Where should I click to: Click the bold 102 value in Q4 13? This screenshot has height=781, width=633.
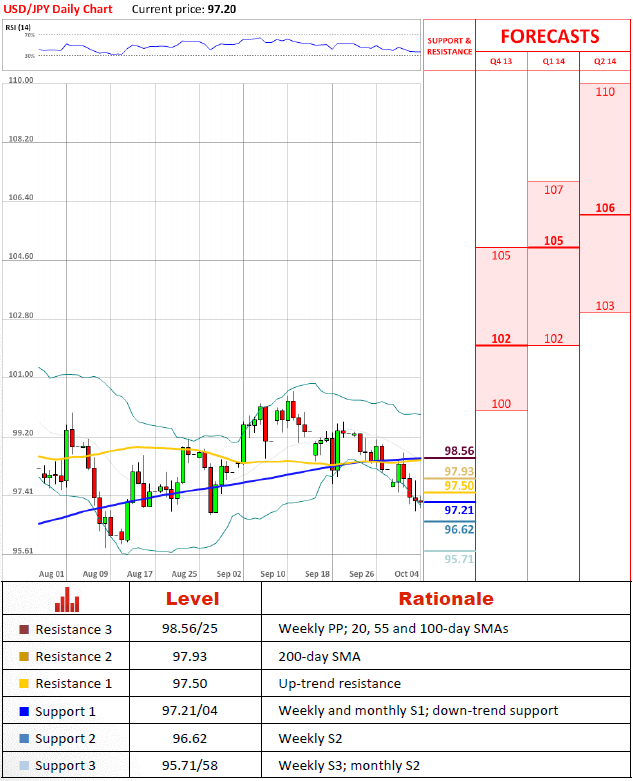click(501, 339)
